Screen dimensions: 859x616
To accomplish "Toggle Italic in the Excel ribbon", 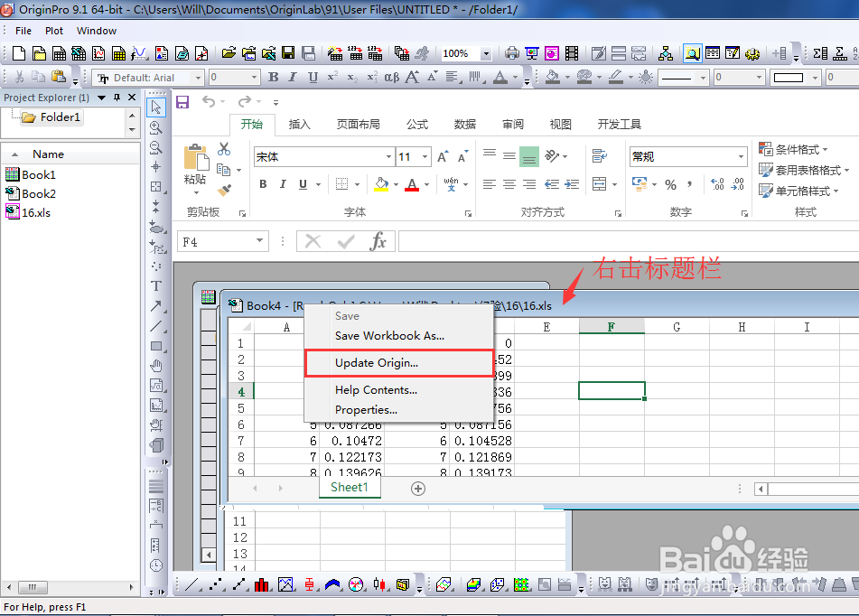I will [x=283, y=184].
